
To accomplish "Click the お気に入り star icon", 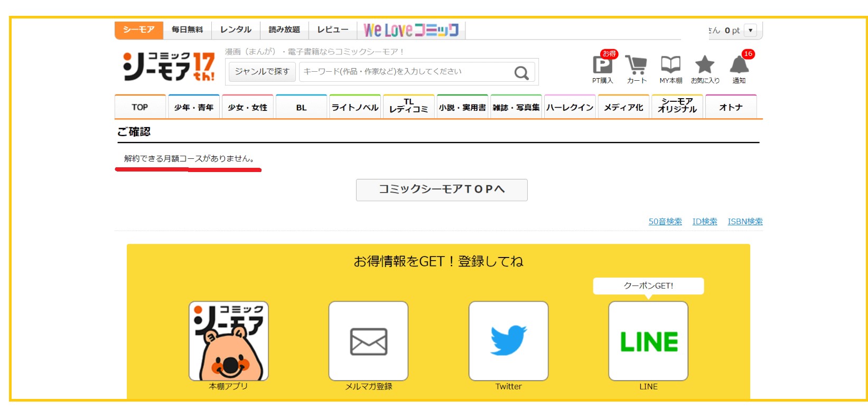I will [705, 65].
